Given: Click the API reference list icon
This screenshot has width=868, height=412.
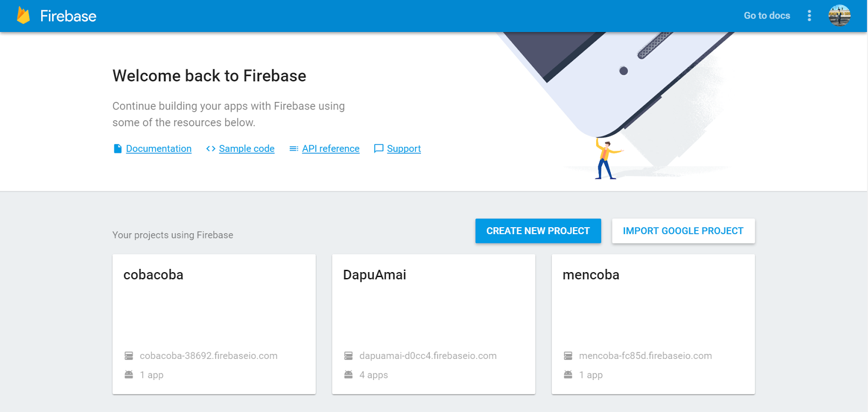Looking at the screenshot, I should point(293,148).
